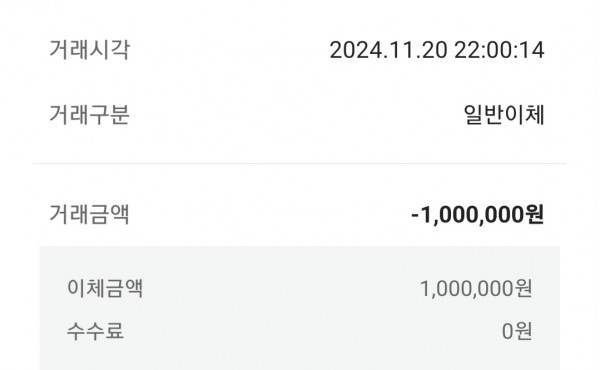Click the horizontal divider below 거래구분
Viewport: 600px width, 370px height.
tap(300, 163)
